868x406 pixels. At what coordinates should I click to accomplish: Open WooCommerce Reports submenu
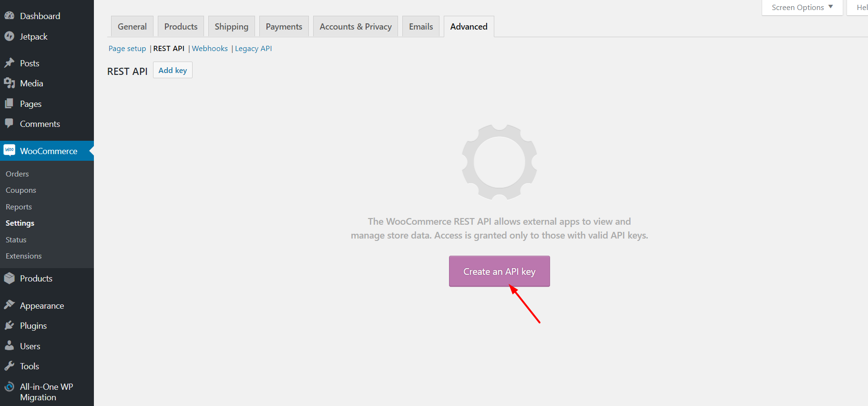pyautogui.click(x=19, y=207)
